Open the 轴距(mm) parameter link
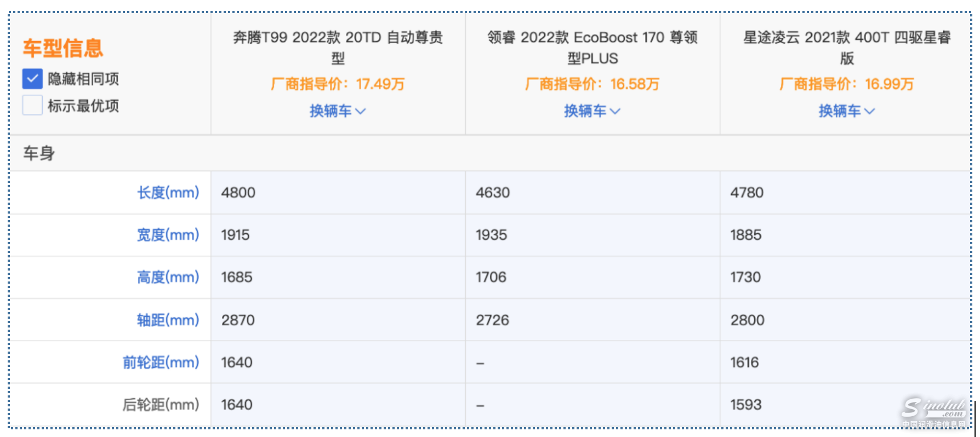The width and height of the screenshot is (980, 437). click(168, 320)
